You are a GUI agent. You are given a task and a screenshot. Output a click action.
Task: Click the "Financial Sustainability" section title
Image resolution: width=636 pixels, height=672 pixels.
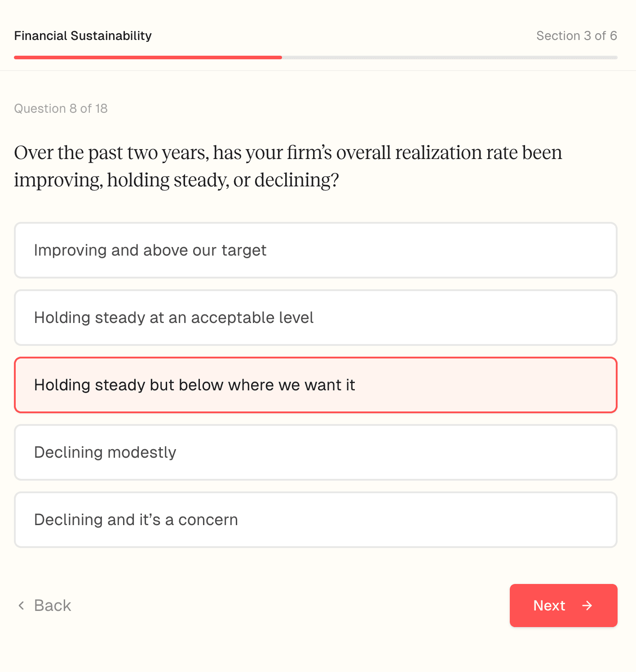pyautogui.click(x=83, y=36)
